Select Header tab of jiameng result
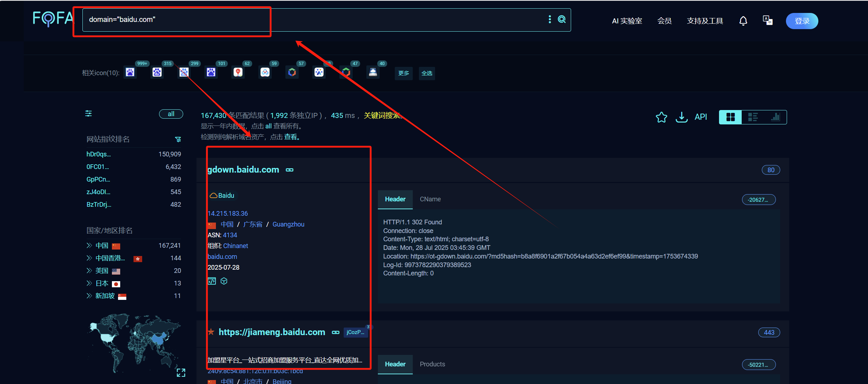This screenshot has height=384, width=868. [x=395, y=364]
